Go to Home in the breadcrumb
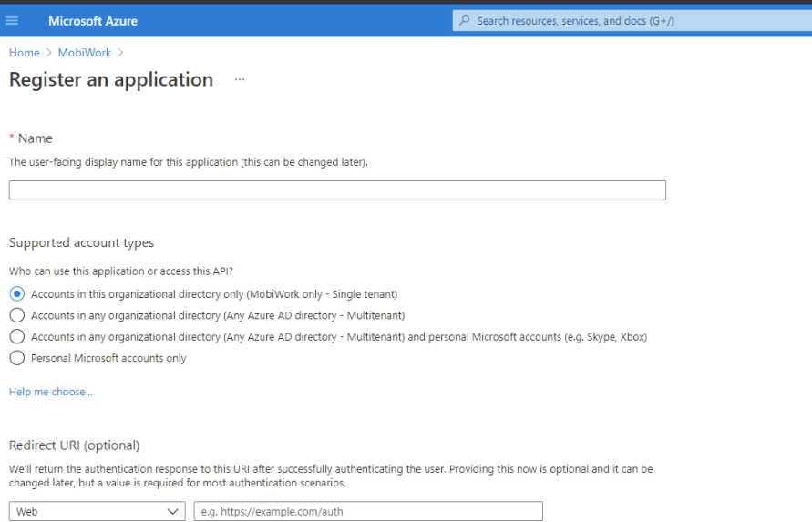This screenshot has height=522, width=812. [25, 53]
